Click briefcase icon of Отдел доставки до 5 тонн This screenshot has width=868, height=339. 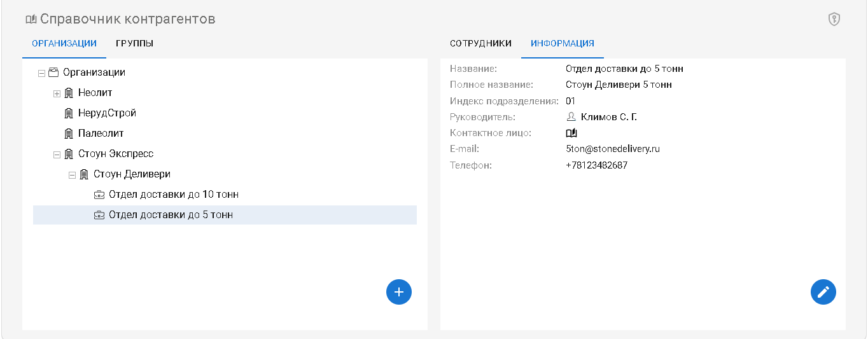click(99, 215)
